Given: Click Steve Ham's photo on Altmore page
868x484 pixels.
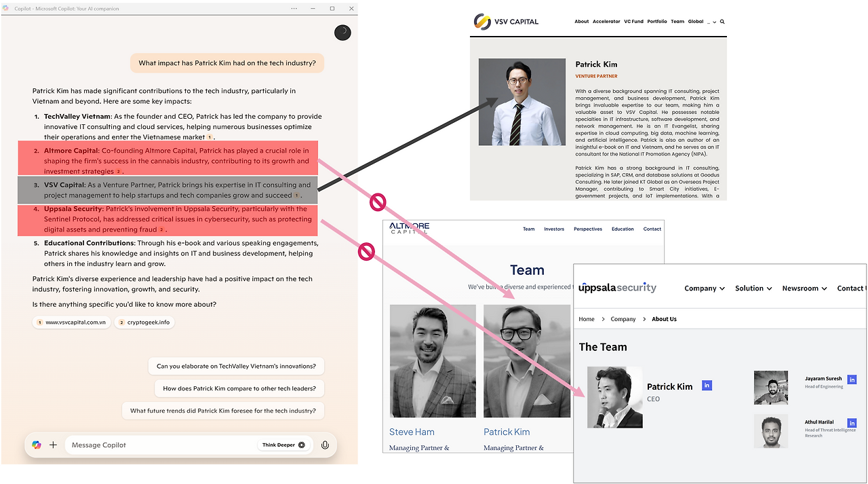Looking at the screenshot, I should tap(433, 360).
